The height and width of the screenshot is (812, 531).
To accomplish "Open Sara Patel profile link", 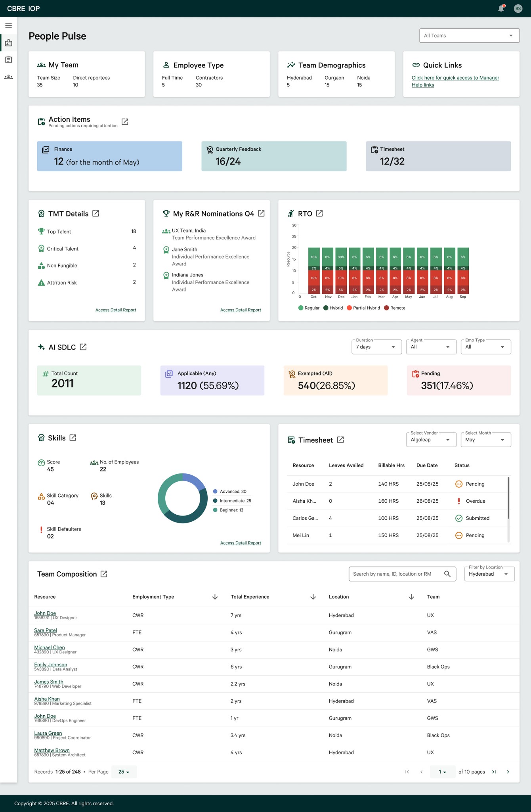I will click(46, 630).
